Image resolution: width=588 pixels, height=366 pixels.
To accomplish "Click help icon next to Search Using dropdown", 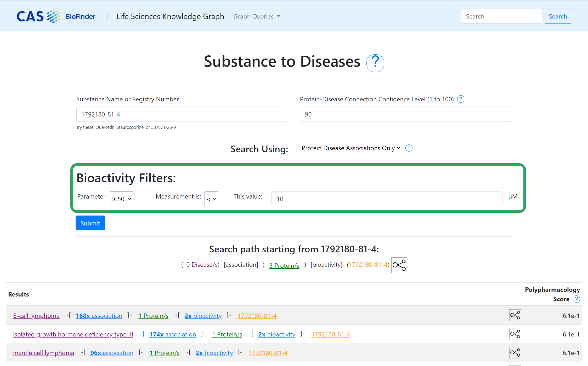I will [409, 148].
